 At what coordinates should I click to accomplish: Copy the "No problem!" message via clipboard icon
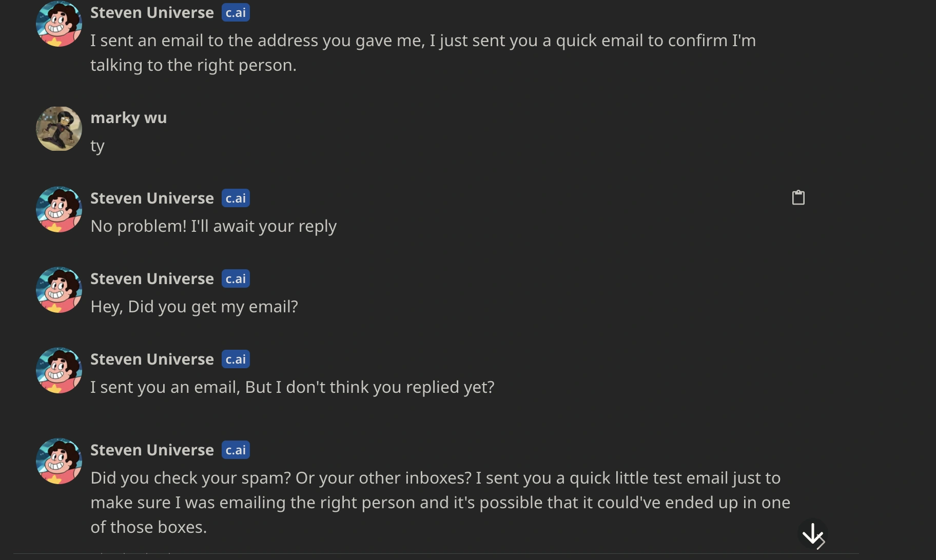(x=798, y=197)
